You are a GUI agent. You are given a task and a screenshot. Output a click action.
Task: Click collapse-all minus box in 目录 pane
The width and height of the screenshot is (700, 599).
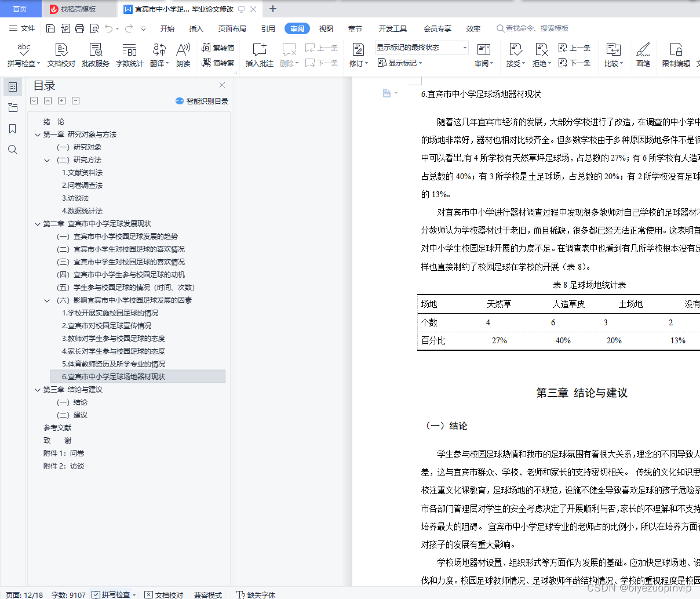pyautogui.click(x=75, y=101)
